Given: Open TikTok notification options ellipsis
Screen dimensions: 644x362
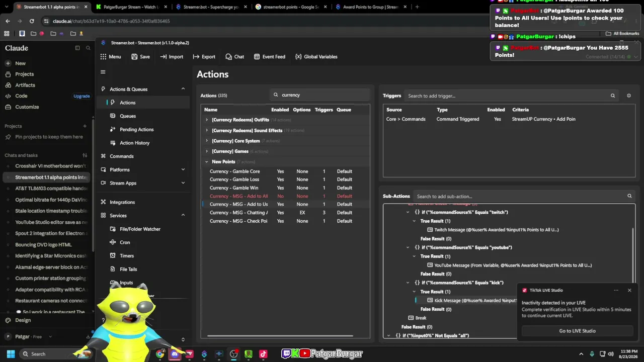Looking at the screenshot, I should pos(616,290).
